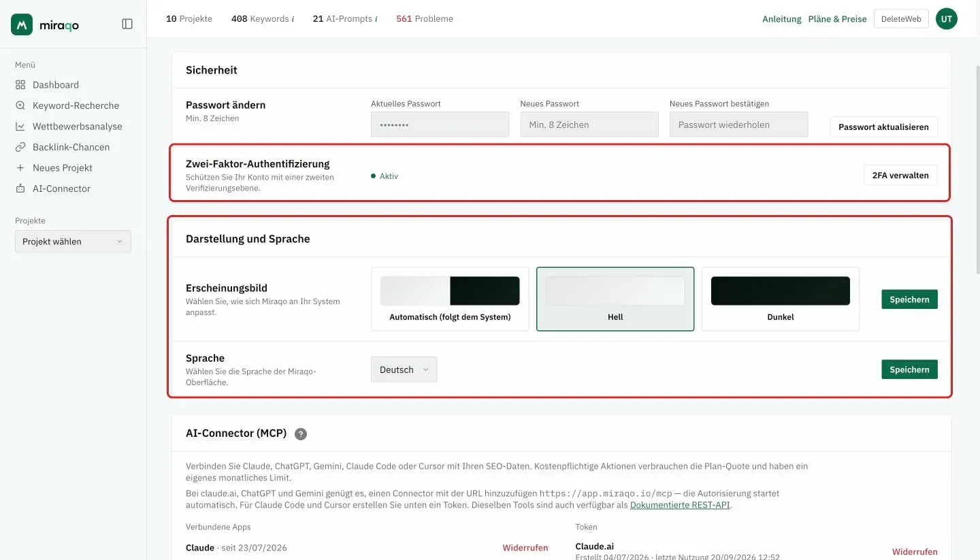The width and height of the screenshot is (980, 560).
Task: Open the Pläne & Preise link
Action: [x=838, y=19]
